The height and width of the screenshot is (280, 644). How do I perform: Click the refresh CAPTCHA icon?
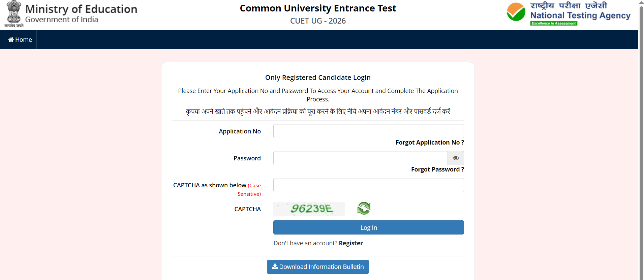(364, 208)
